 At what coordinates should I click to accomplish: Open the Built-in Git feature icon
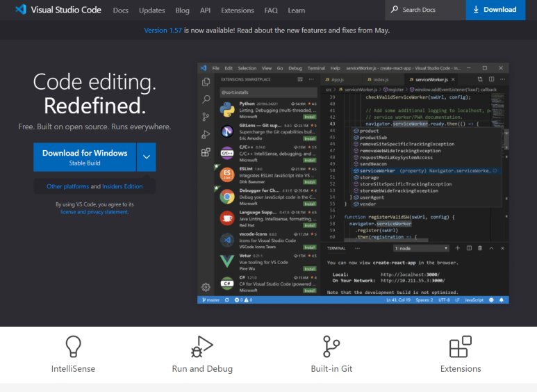(331, 346)
